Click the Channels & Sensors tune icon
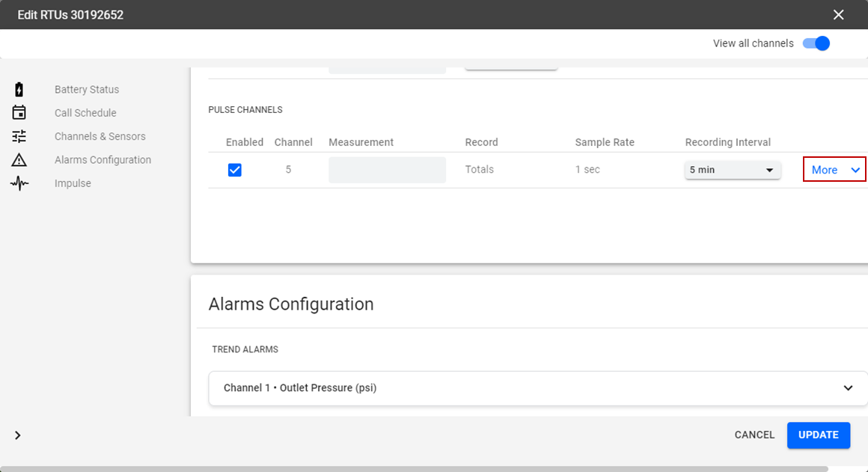The width and height of the screenshot is (868, 472). (x=19, y=136)
